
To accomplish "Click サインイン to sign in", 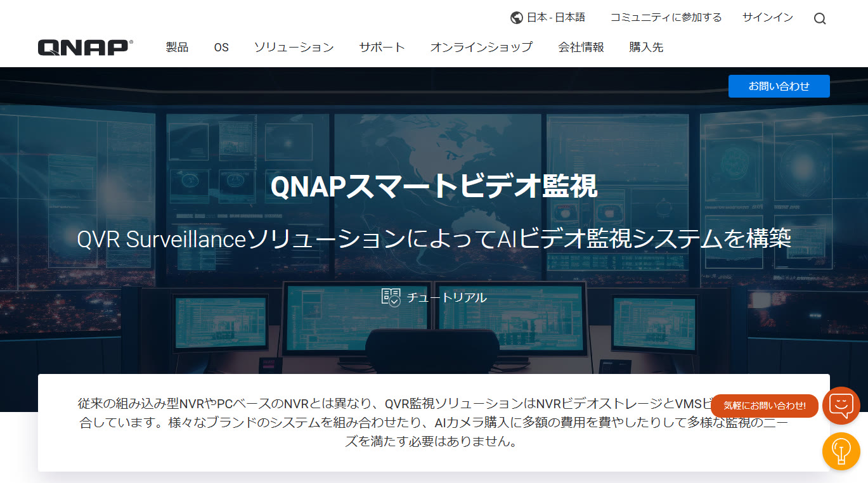I will (767, 18).
